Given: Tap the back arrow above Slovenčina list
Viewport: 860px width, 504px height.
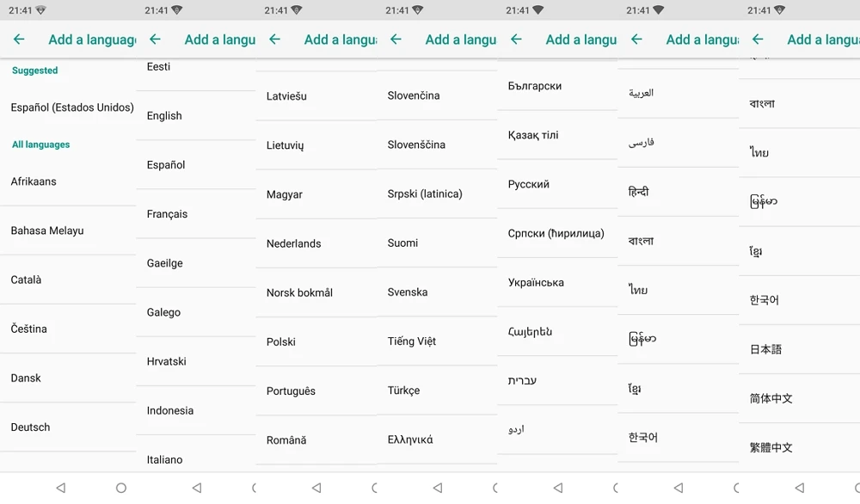Looking at the screenshot, I should click(396, 40).
